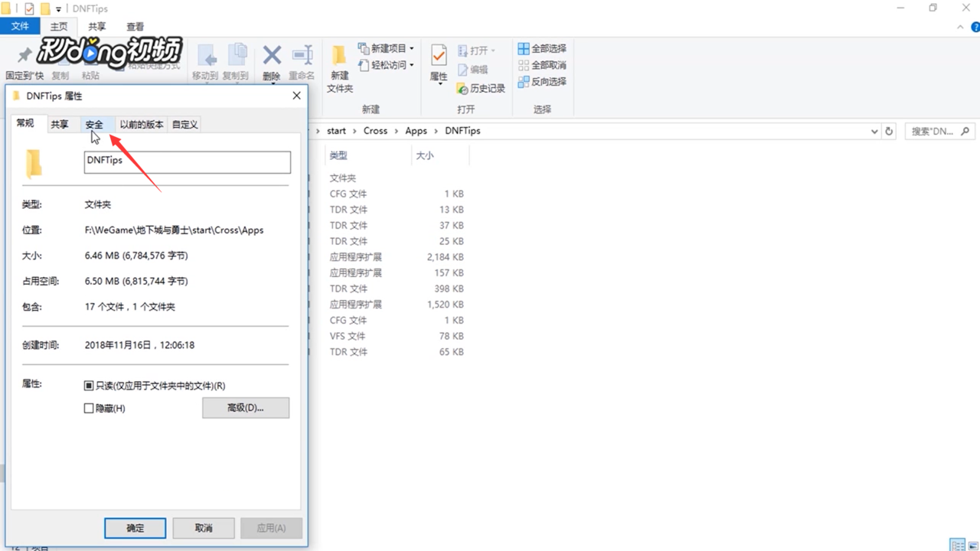980x551 pixels.
Task: Switch to the View (查看) ribbon tab
Action: point(135,26)
